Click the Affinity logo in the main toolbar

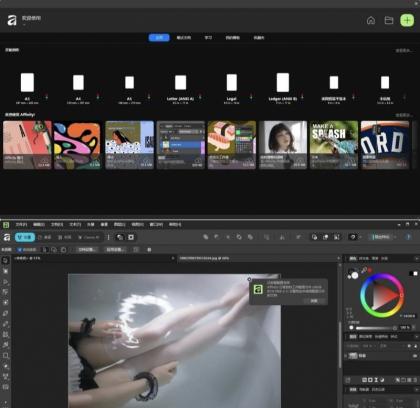7,237
